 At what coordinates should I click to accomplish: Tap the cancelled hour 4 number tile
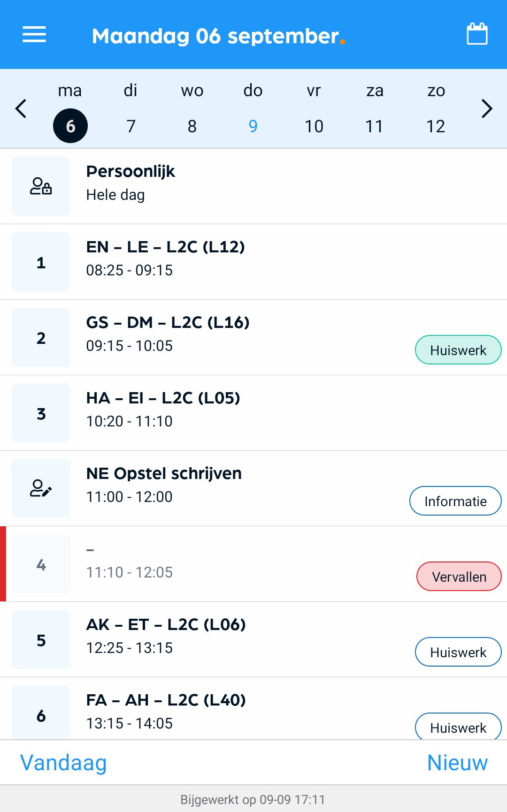(x=41, y=564)
